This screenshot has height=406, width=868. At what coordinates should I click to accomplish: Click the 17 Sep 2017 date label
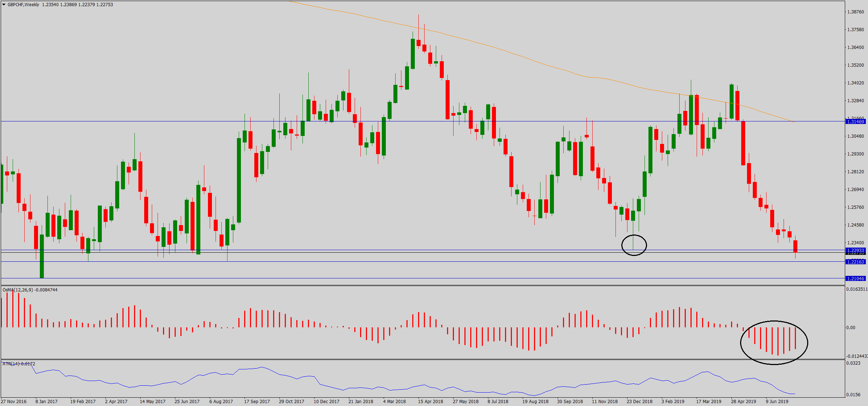[257, 401]
